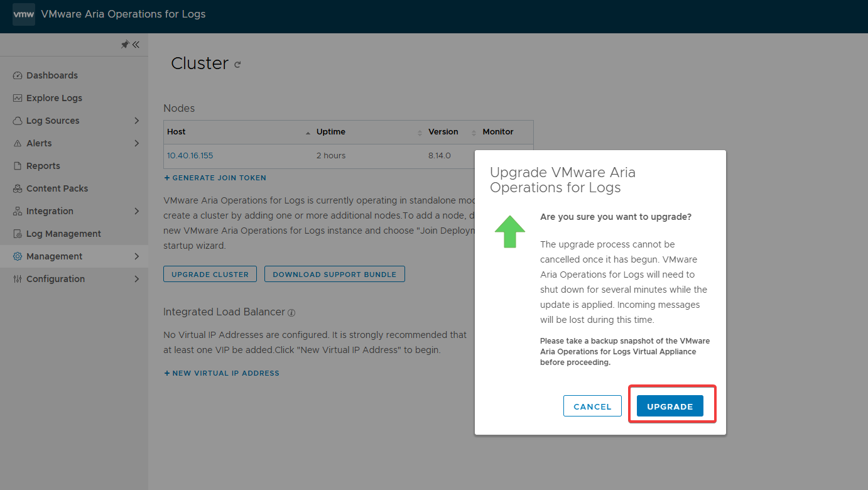The image size is (868, 490).
Task: Click green upgrade arrow in dialog
Action: pyautogui.click(x=509, y=231)
